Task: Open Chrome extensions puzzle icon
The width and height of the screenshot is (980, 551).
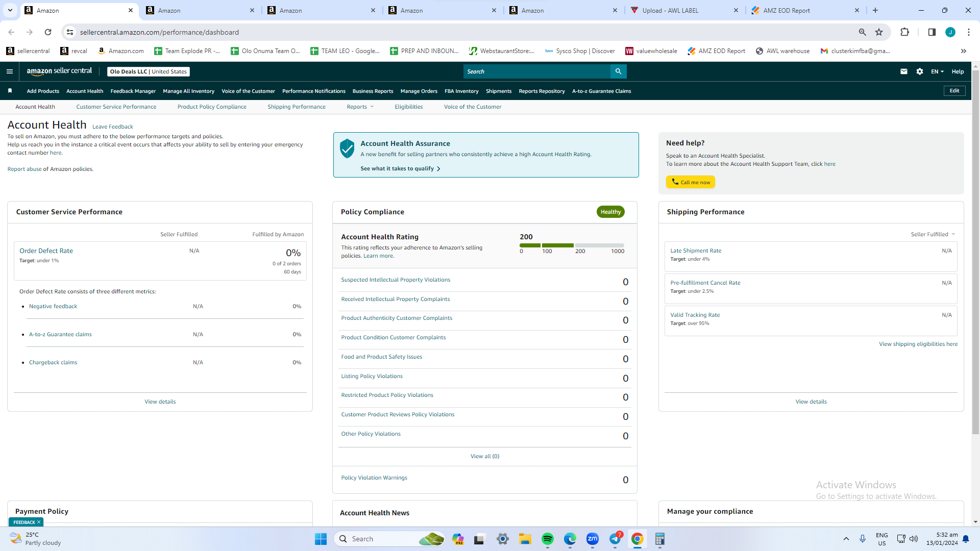Action: 904,32
